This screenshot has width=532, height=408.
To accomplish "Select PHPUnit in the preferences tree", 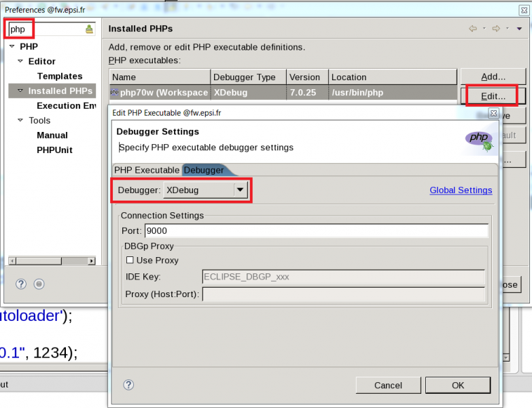I will [x=54, y=150].
